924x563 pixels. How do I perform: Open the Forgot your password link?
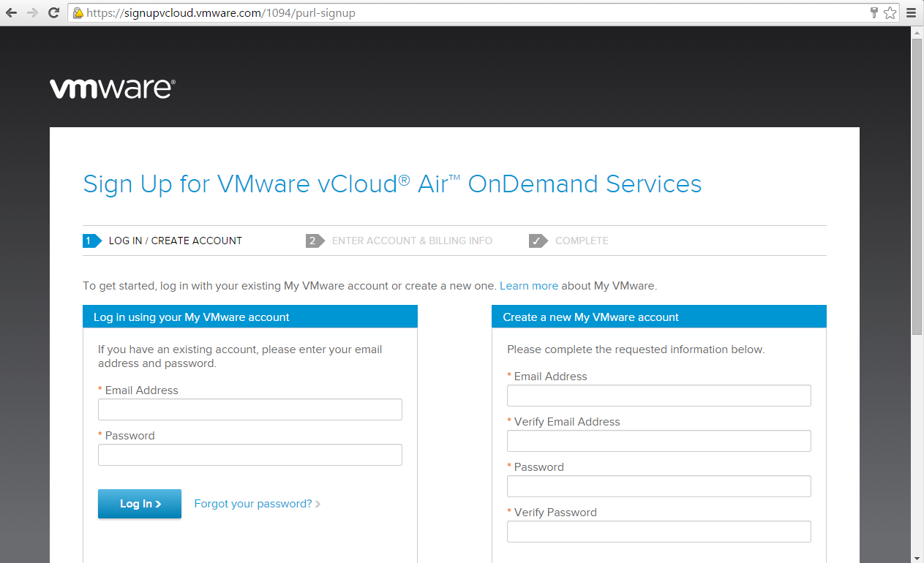(253, 504)
